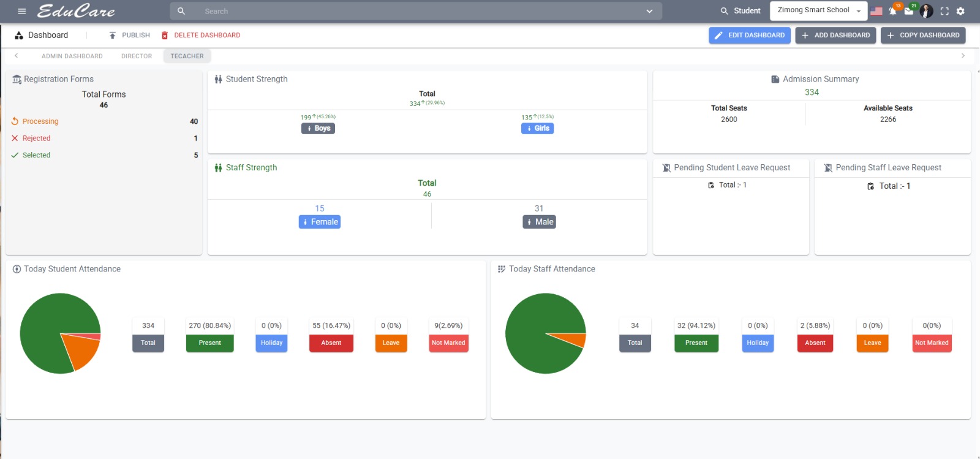Image resolution: width=980 pixels, height=459 pixels.
Task: Switch to Admin Dashboard tab
Action: (72, 56)
